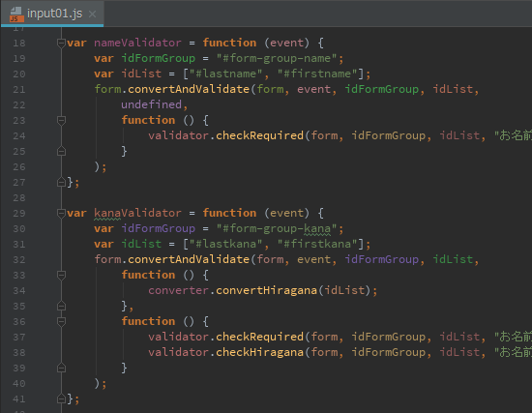Click fold end marker at line 35
532x413 pixels.
[x=61, y=306]
